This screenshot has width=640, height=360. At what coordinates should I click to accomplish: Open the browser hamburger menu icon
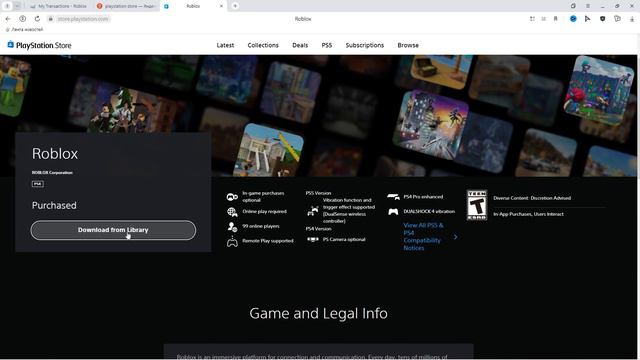coord(588,6)
